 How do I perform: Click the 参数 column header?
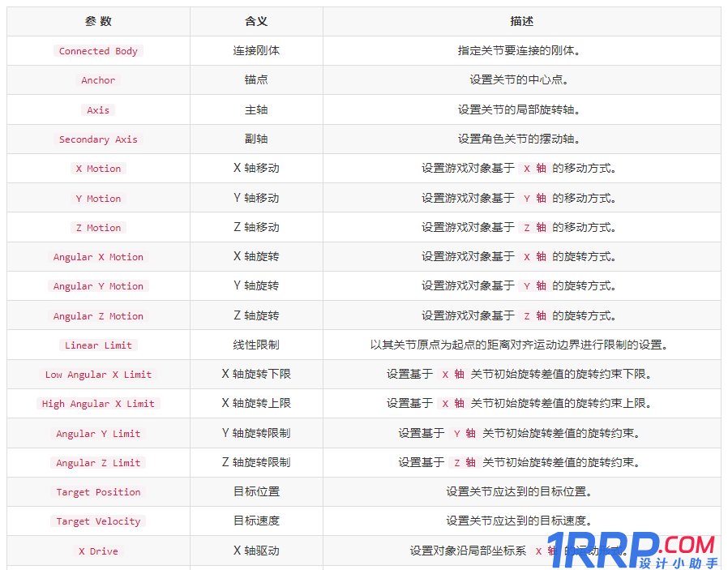98,21
